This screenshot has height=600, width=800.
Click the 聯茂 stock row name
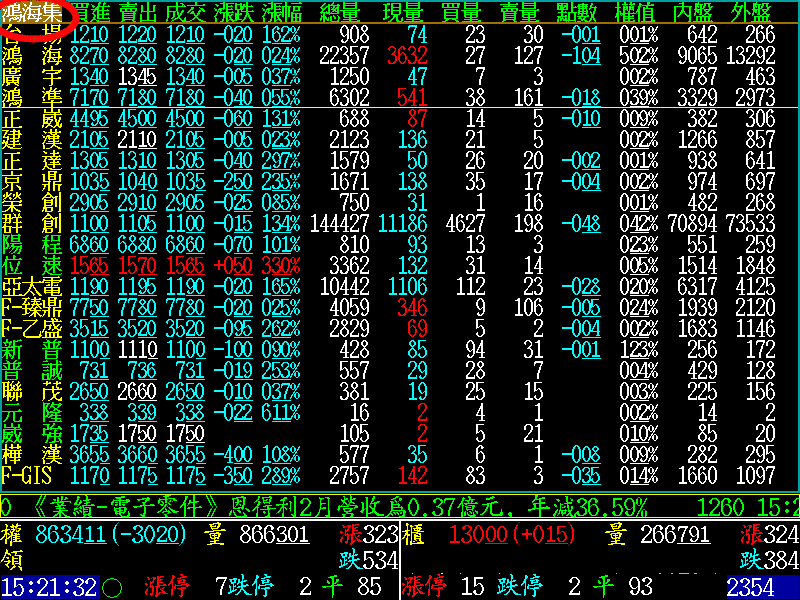[x=32, y=389]
